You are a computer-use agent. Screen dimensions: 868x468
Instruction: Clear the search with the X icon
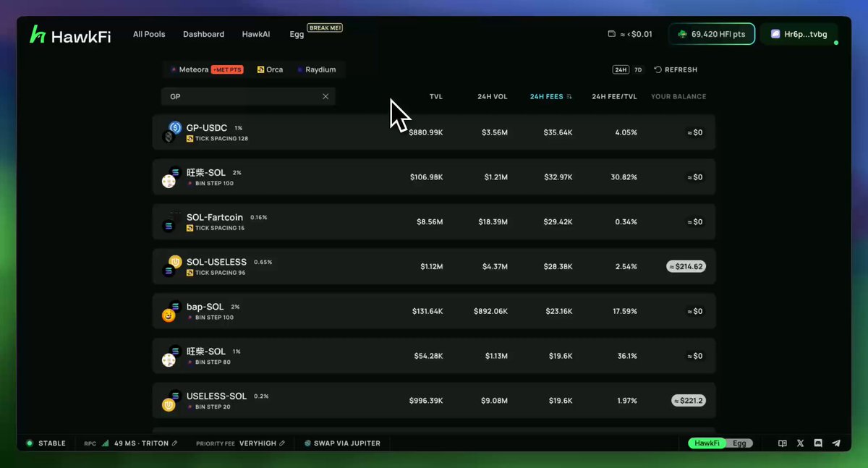[x=325, y=96]
